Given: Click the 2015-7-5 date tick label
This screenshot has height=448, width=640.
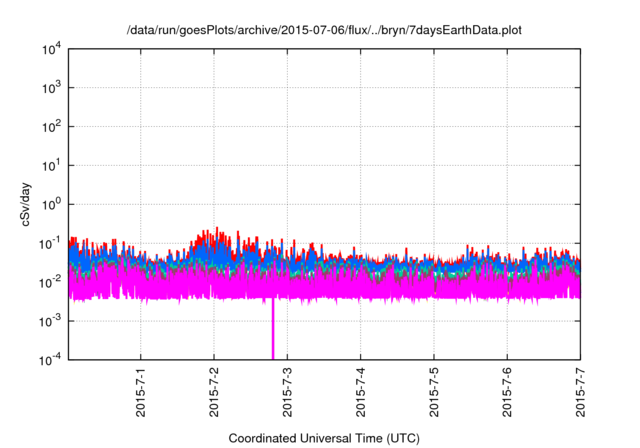Looking at the screenshot, I should click(x=434, y=392).
